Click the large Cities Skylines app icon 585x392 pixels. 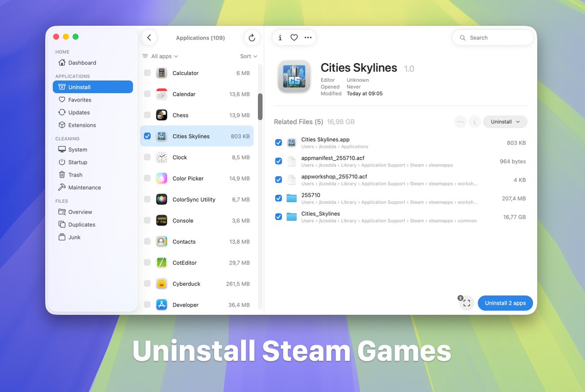(294, 76)
